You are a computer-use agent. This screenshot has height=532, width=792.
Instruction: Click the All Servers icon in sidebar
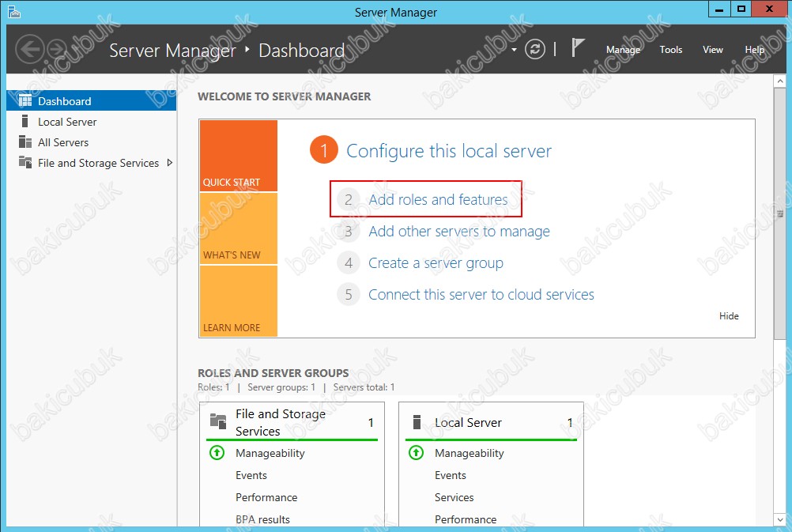tap(25, 142)
